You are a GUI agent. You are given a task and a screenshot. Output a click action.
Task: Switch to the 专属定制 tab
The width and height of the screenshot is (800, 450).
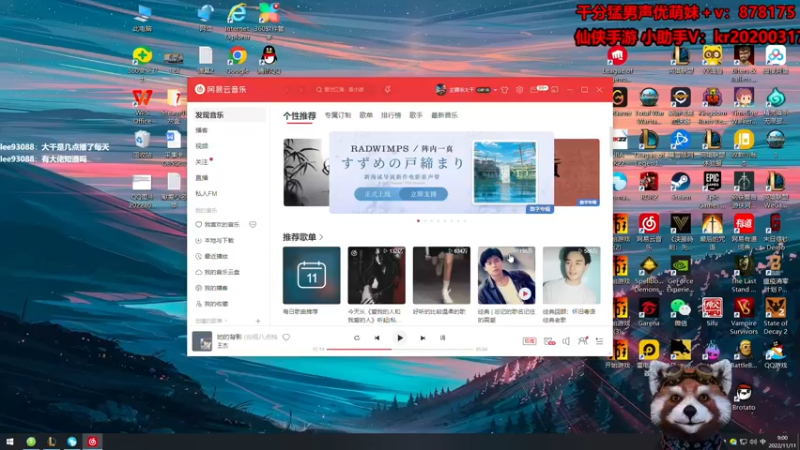(x=338, y=115)
